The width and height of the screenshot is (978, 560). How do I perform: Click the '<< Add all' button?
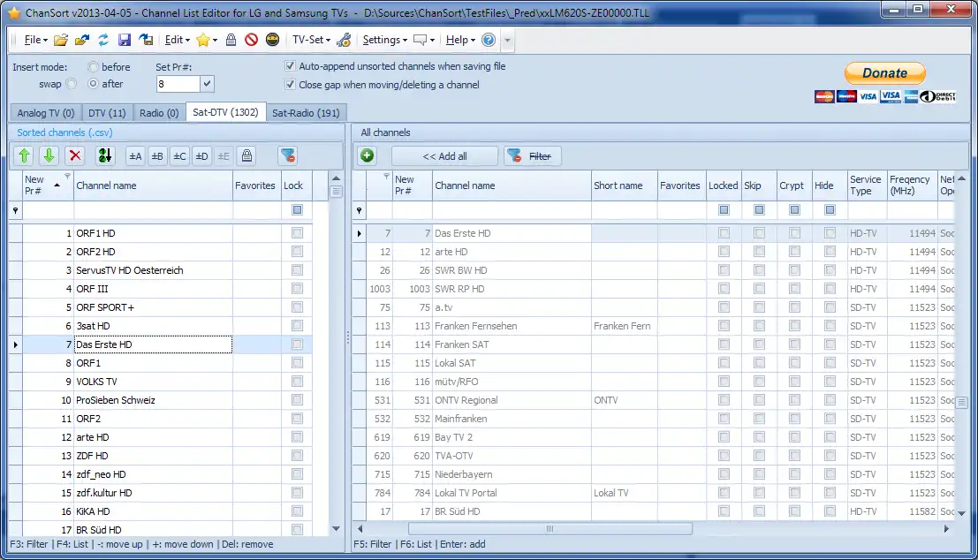(444, 156)
